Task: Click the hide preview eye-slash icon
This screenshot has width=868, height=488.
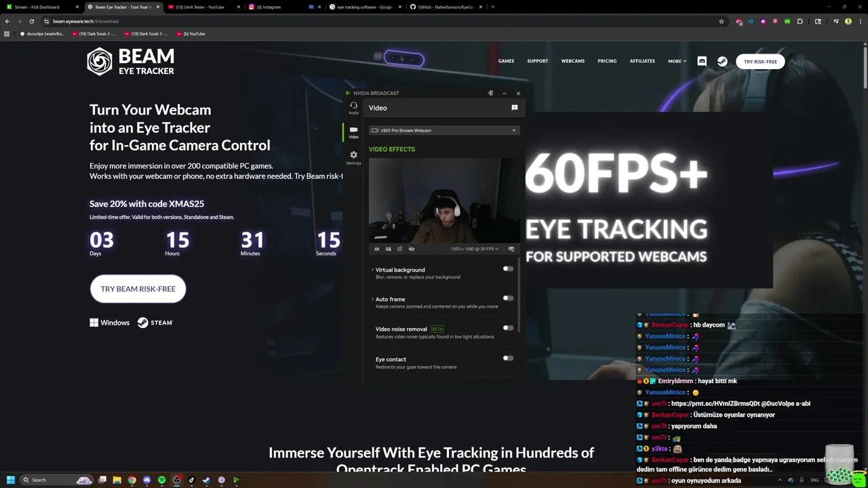Action: click(411, 249)
